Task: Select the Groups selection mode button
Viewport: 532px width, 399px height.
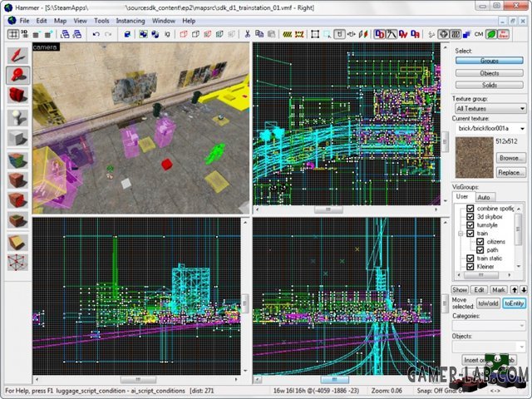Action: coord(490,61)
